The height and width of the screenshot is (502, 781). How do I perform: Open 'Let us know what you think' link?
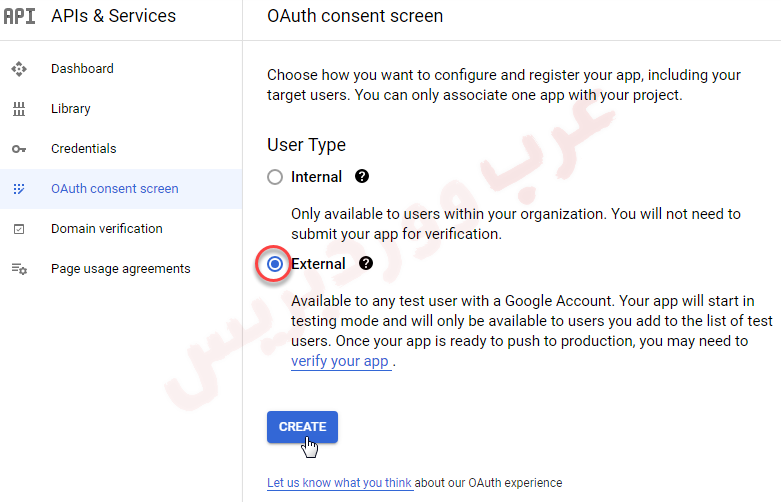click(339, 483)
